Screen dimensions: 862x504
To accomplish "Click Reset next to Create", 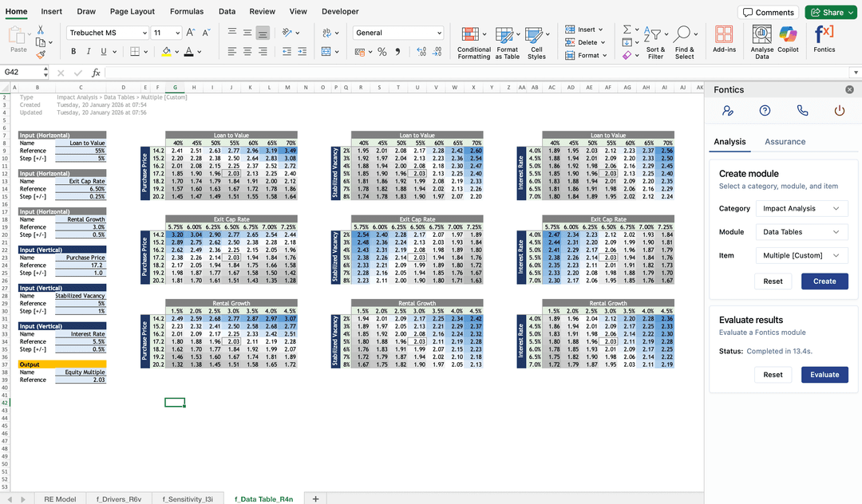I will tap(773, 281).
